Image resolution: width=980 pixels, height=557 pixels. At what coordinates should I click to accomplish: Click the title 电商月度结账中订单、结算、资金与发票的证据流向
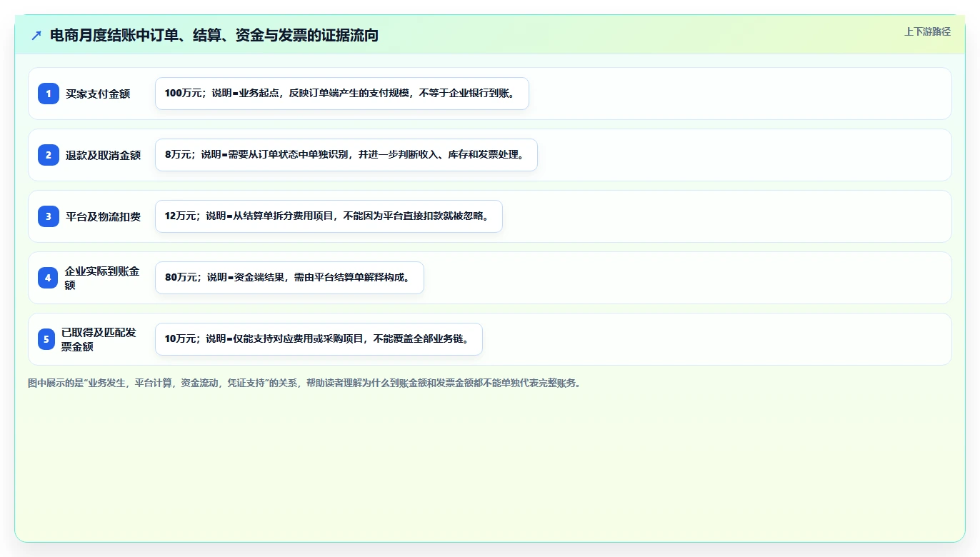point(214,36)
